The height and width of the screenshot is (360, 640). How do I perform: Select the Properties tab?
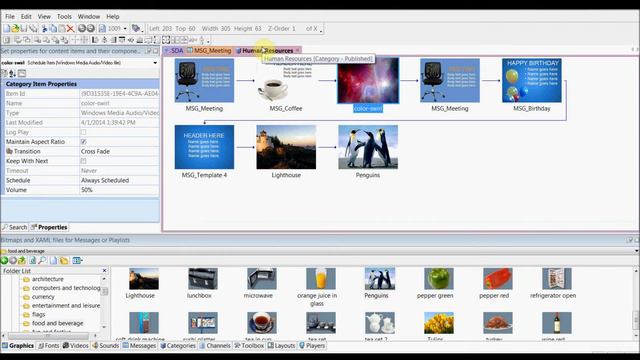(49, 227)
